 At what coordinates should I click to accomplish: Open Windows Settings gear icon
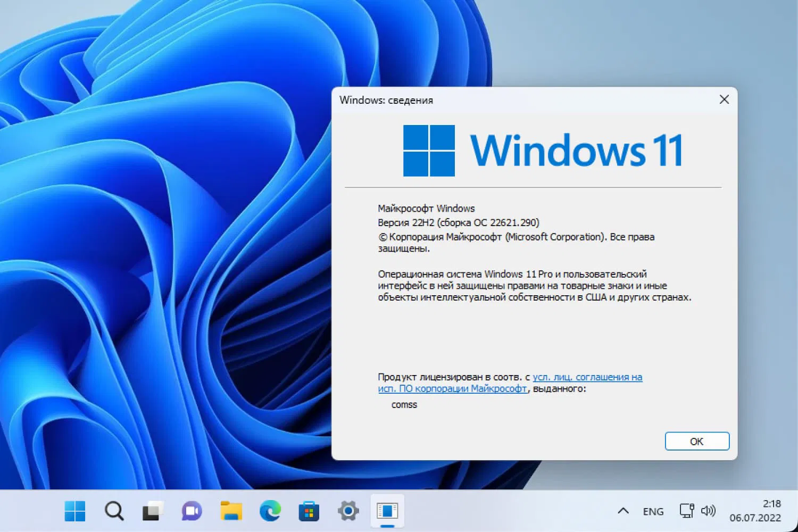tap(348, 511)
